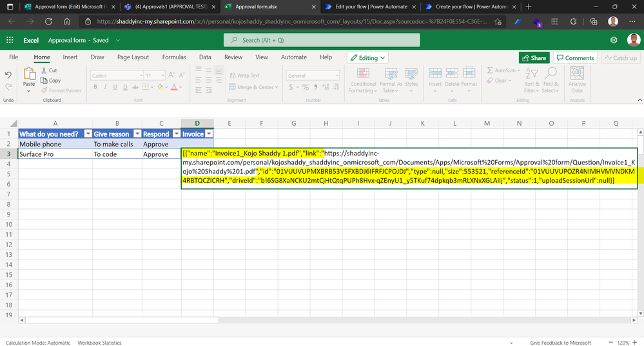Toggle Italic text formatting
Image resolution: width=644 pixels, height=346 pixels.
(105, 87)
